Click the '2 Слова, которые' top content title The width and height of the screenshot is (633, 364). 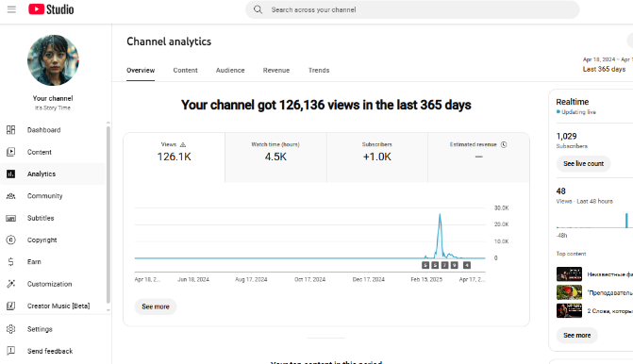(x=610, y=311)
